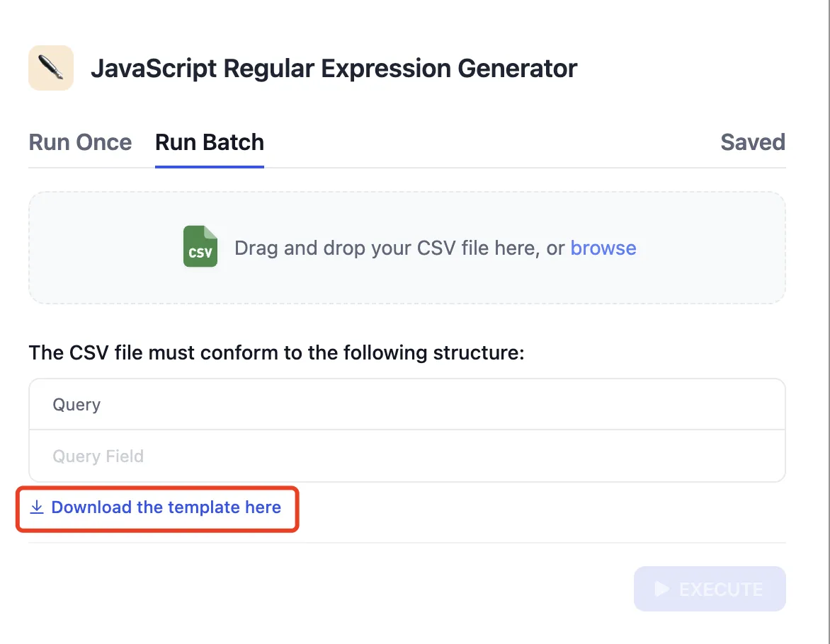The height and width of the screenshot is (644, 830).
Task: Click the blue underline beneath Run Batch
Action: [x=210, y=167]
